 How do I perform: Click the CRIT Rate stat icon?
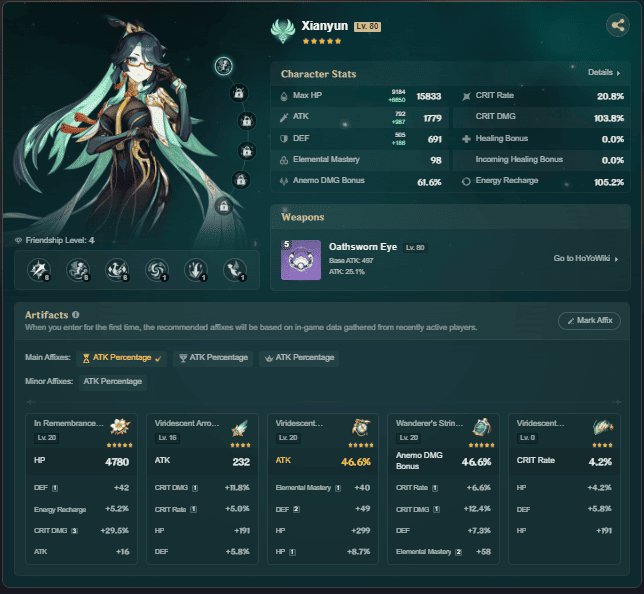[466, 97]
